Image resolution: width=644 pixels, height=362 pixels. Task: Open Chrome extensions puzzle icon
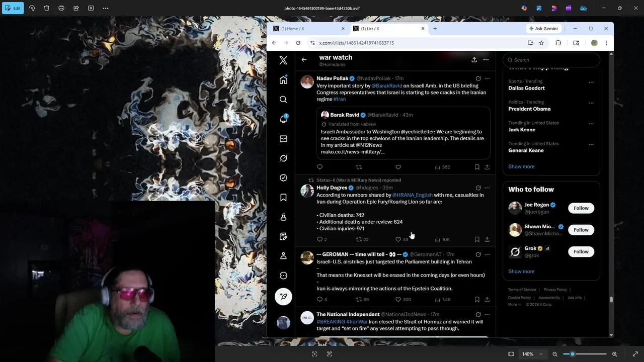(x=558, y=43)
